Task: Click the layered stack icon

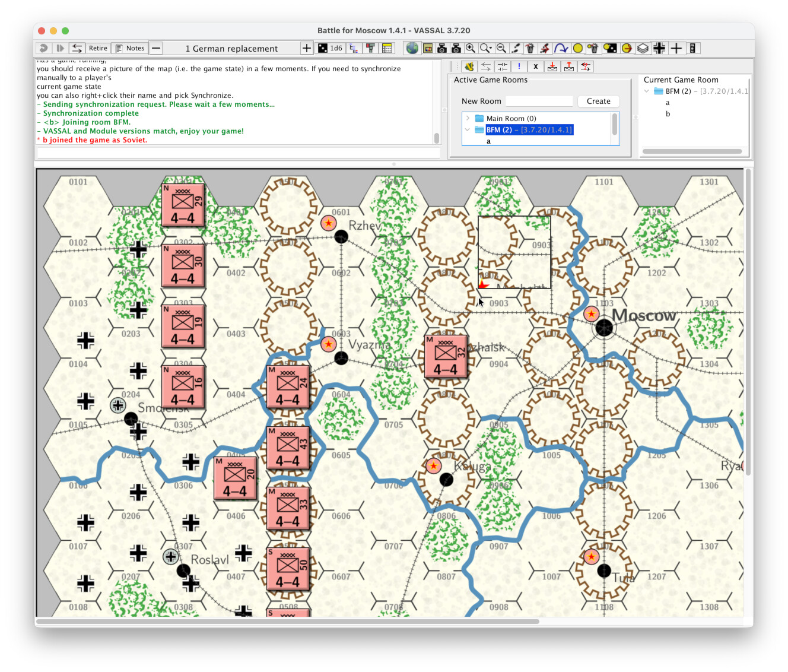Action: coord(643,48)
